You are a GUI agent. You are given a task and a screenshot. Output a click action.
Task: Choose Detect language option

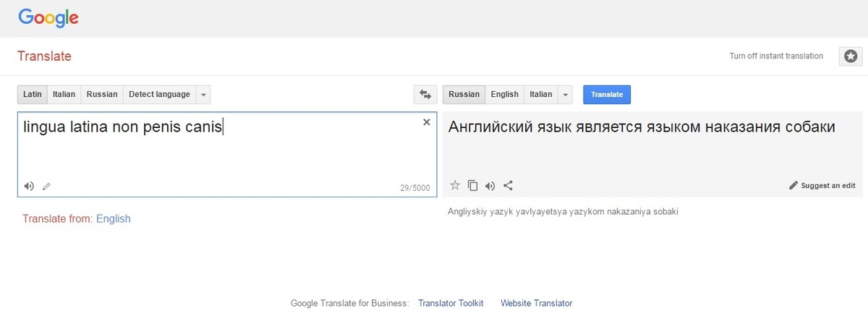point(159,95)
